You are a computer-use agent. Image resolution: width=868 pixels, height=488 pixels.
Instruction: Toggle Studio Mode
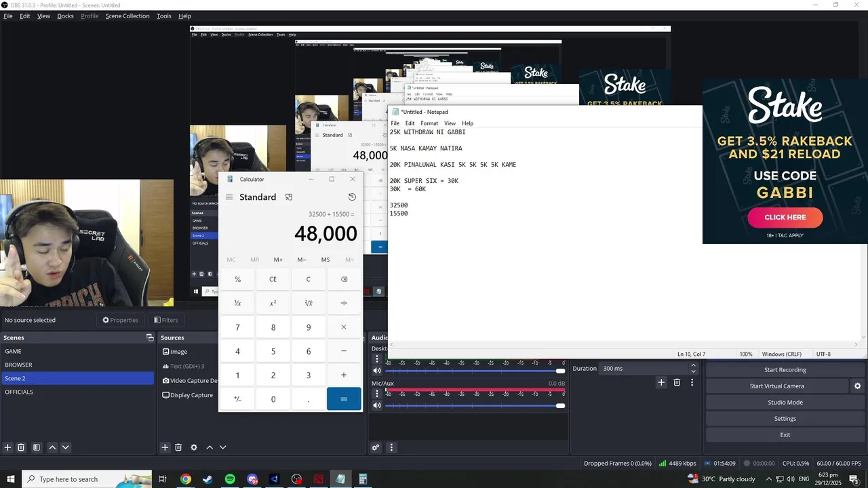[x=785, y=403]
